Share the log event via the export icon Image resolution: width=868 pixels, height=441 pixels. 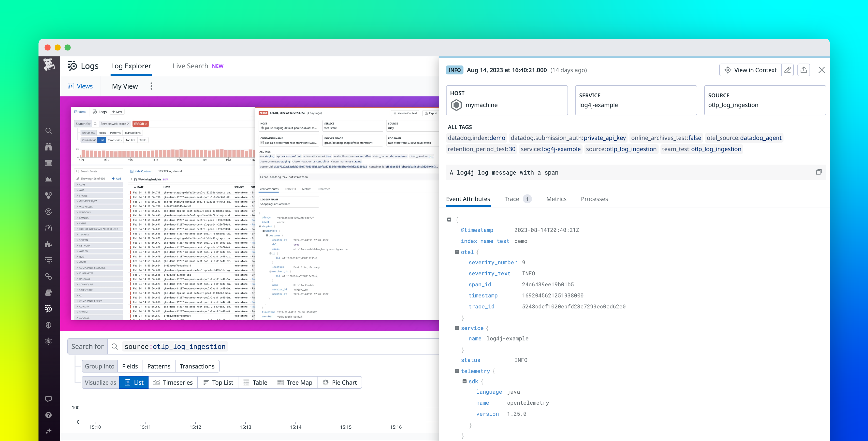[x=804, y=70]
